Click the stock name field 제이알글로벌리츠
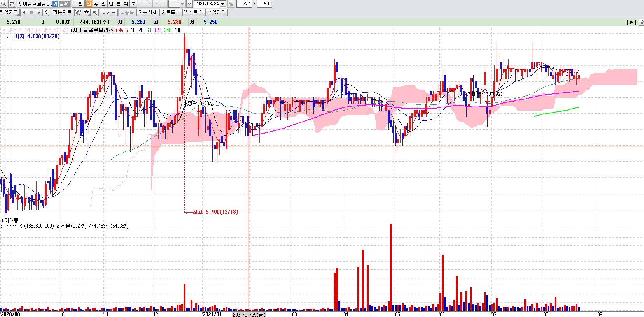The height and width of the screenshot is (317, 644). click(x=34, y=4)
